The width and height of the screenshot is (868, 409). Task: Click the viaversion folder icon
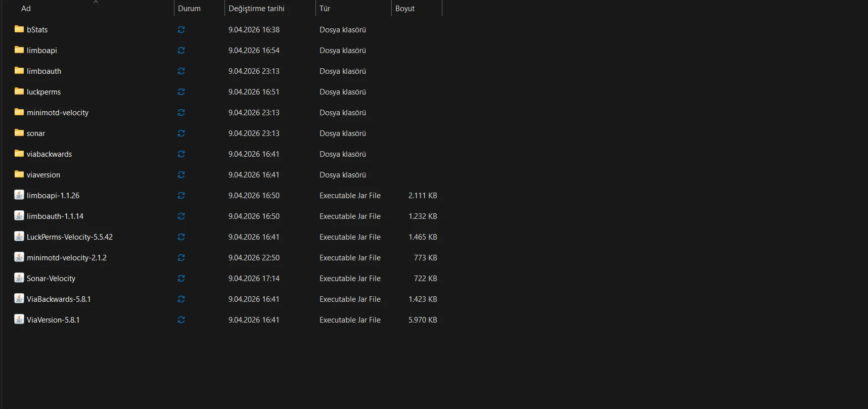pos(19,174)
